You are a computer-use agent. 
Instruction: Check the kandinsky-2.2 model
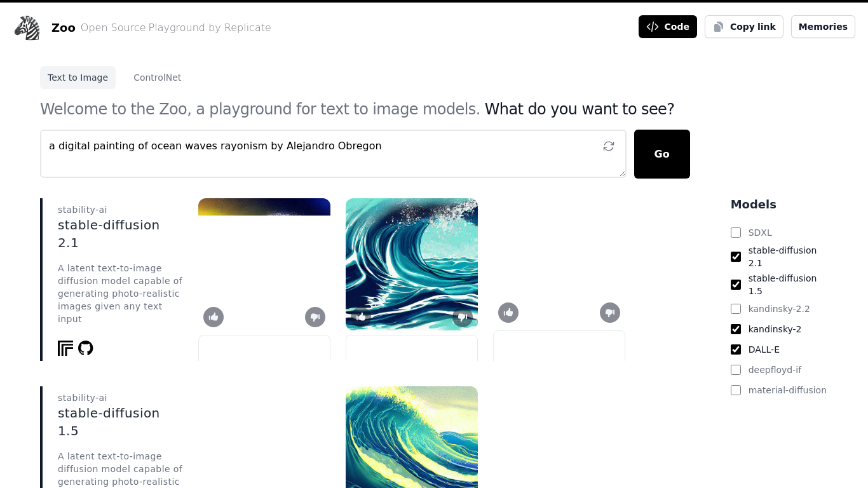coord(736,309)
